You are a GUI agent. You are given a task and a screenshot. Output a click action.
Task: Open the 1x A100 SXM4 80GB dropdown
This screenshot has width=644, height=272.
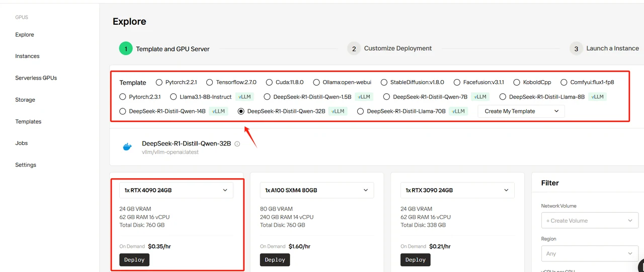click(x=317, y=190)
